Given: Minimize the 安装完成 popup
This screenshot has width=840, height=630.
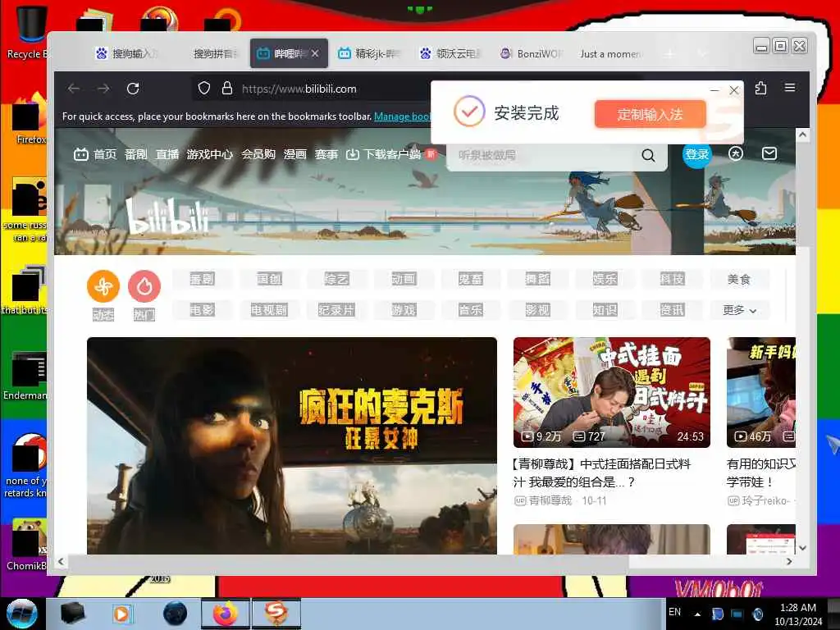Looking at the screenshot, I should (714, 90).
